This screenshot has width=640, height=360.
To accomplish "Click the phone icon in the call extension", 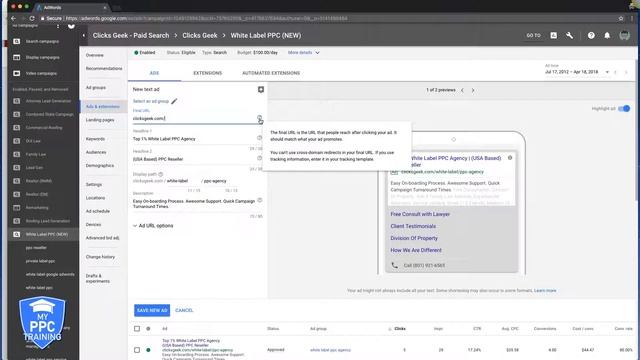I will 394,265.
